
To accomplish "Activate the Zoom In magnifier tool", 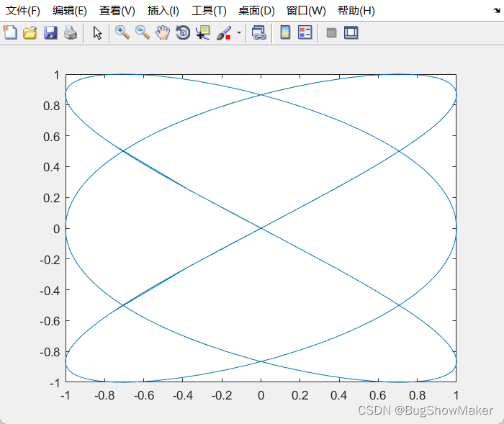I will pos(122,32).
